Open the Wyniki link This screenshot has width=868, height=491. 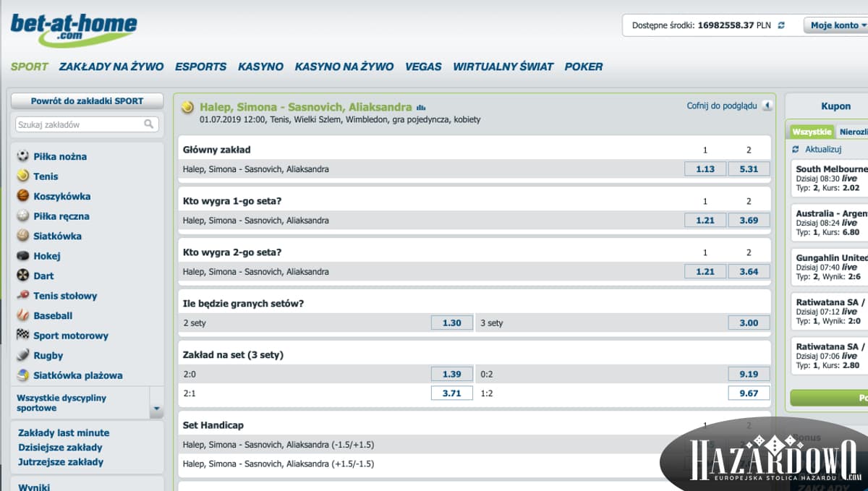(34, 487)
